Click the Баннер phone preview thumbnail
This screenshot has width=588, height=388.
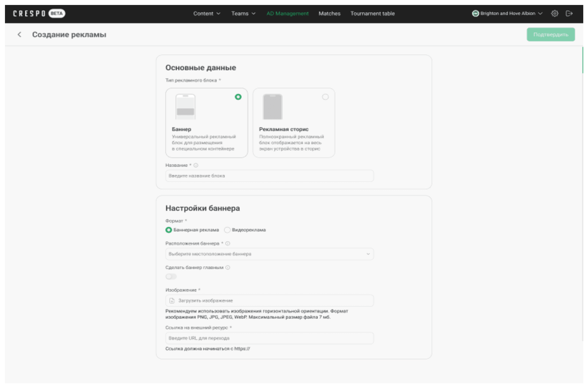[x=185, y=107]
